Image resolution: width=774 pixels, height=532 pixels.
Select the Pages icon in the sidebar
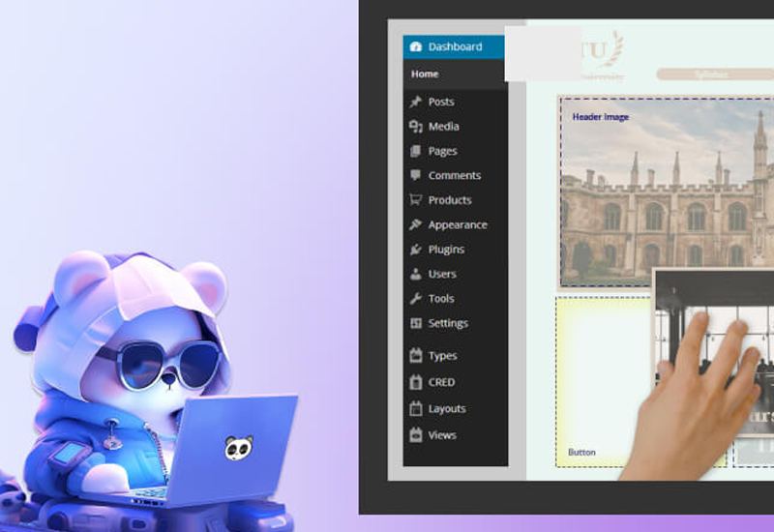[x=416, y=151]
